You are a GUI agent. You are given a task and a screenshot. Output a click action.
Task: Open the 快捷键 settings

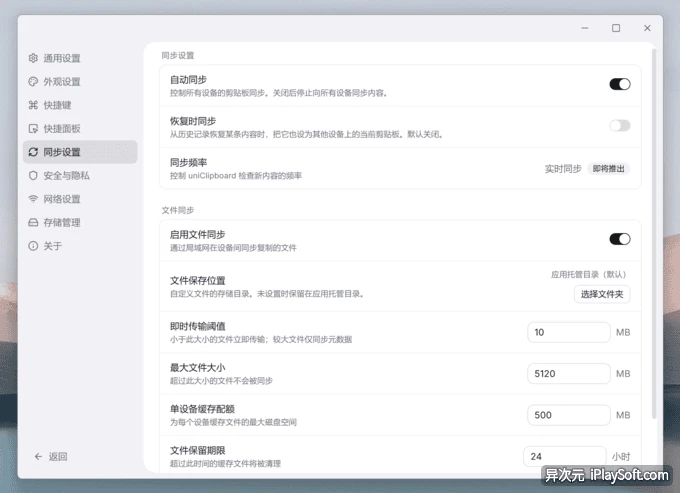(80, 105)
